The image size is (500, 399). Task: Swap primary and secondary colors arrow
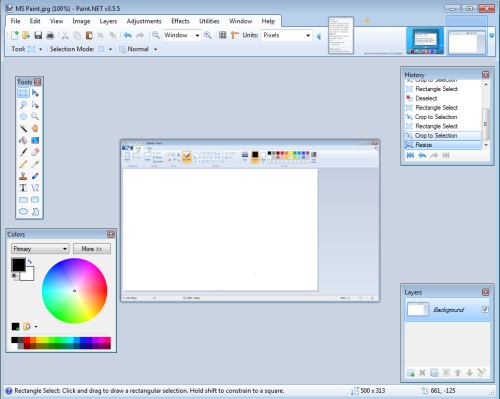(x=30, y=261)
